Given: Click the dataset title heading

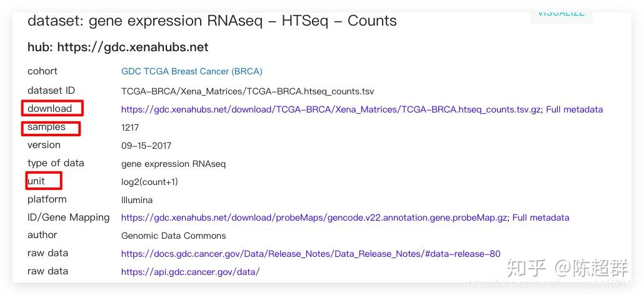Looking at the screenshot, I should click(212, 21).
